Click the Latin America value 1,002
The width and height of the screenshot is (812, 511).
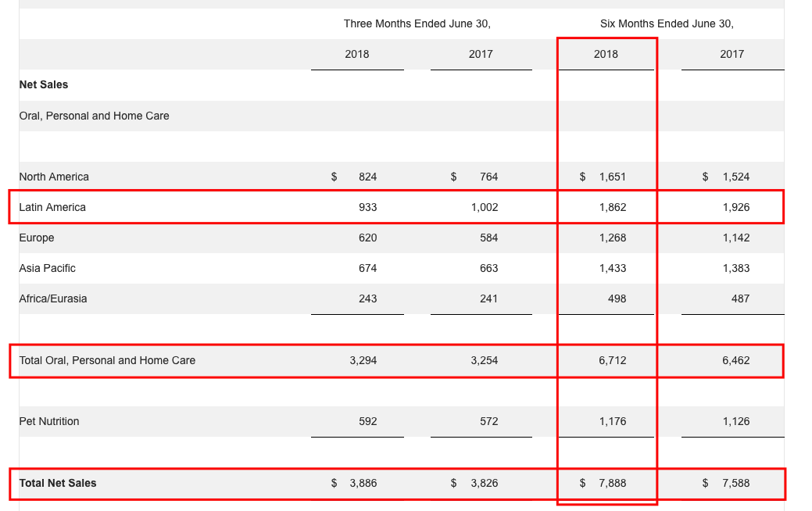(x=484, y=207)
